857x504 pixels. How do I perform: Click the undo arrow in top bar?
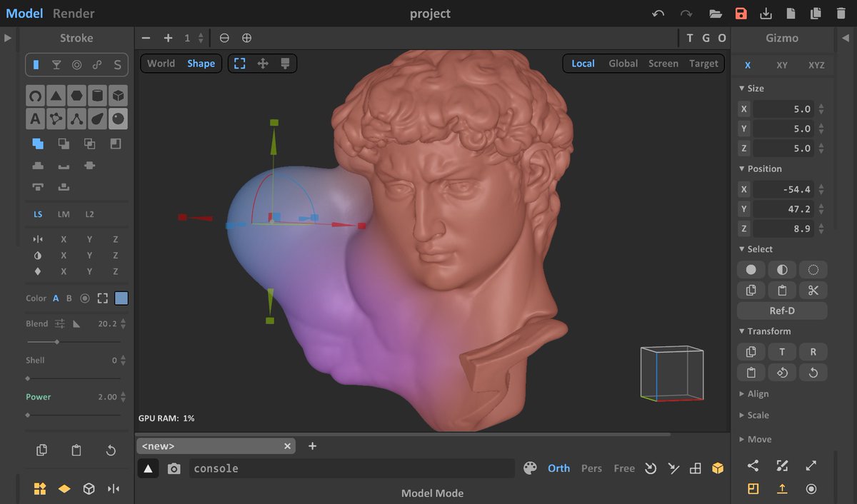point(658,14)
